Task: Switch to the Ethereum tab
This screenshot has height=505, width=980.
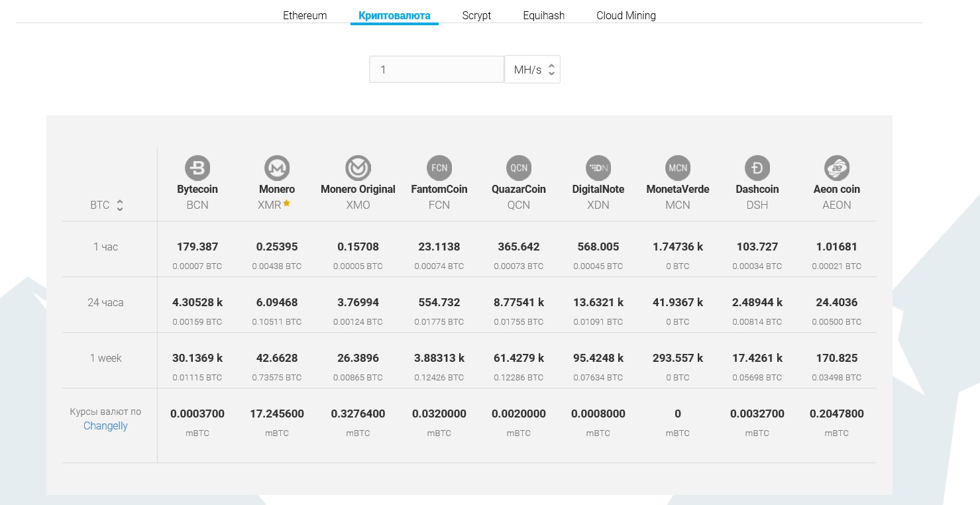Action: point(305,15)
